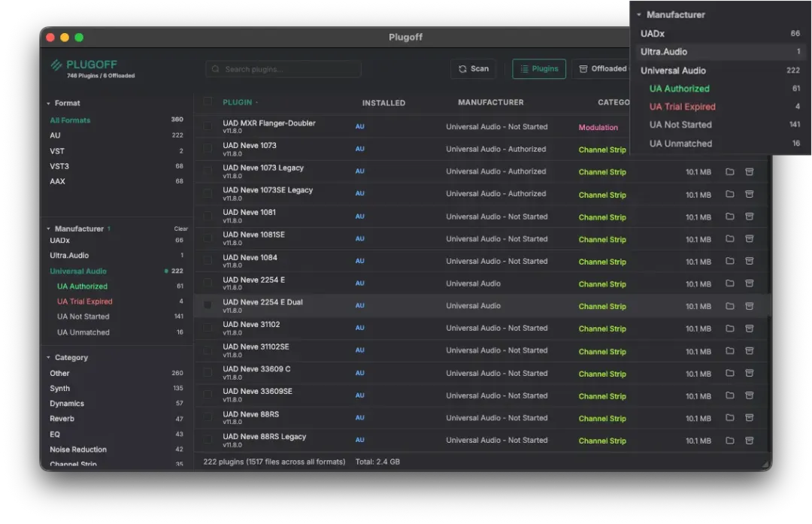Offload UAD Neve 88RS Legacy via archive icon
The width and height of the screenshot is (812, 524).
coord(750,440)
